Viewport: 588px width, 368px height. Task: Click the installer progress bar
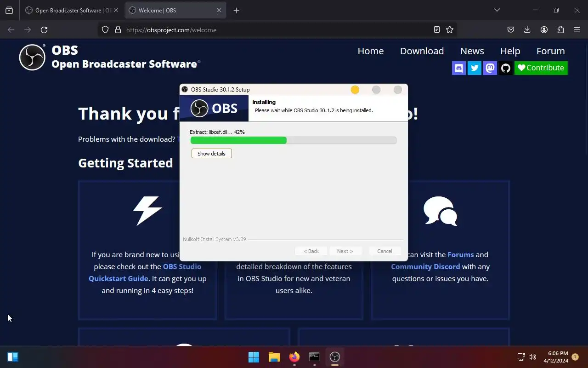click(293, 140)
